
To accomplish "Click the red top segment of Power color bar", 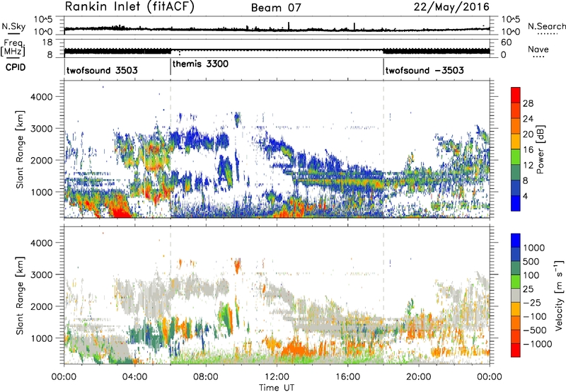I will 516,95.
